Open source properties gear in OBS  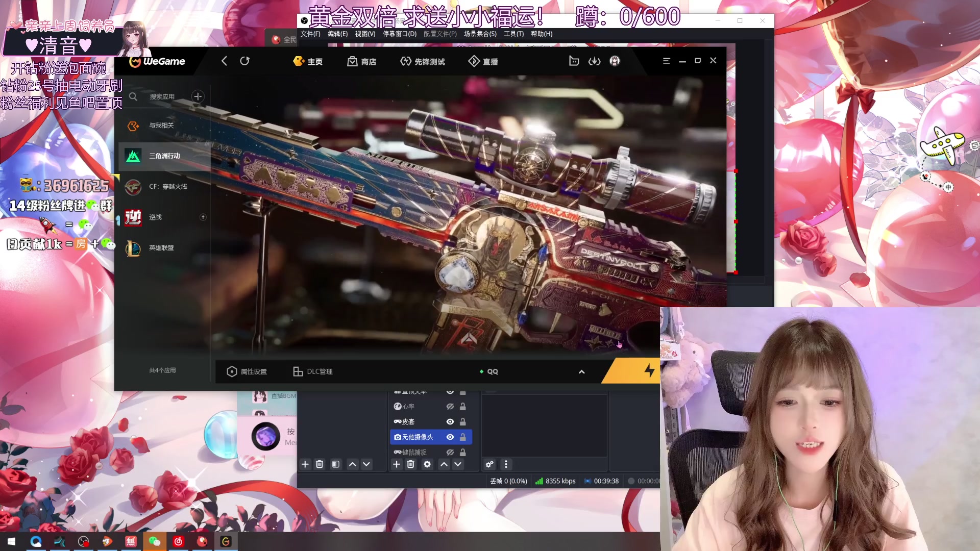[427, 464]
